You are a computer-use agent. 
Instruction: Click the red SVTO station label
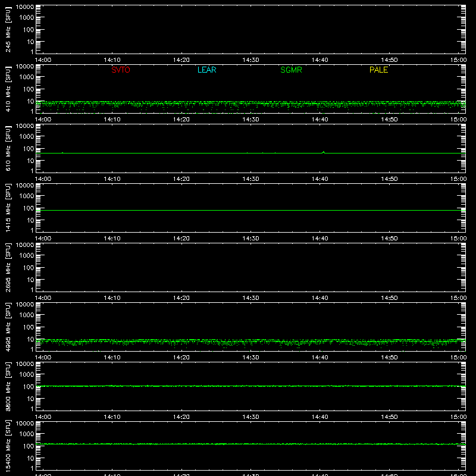[121, 70]
